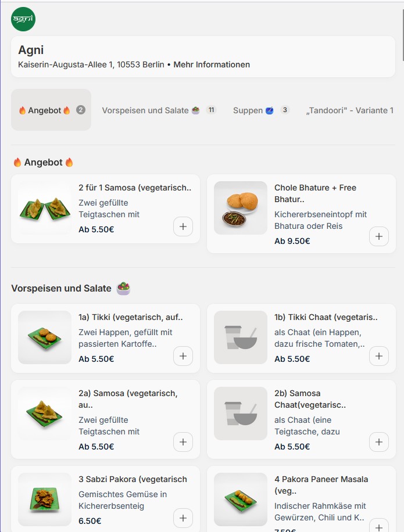Open the 3 Sabzi Pakora item title
Viewport: 404px width, 532px height.
[133, 479]
